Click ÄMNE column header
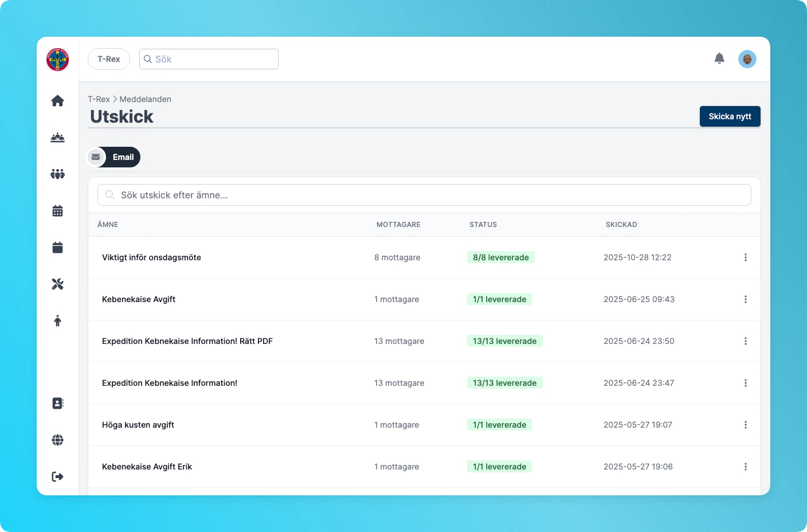This screenshot has height=532, width=807. coord(108,225)
